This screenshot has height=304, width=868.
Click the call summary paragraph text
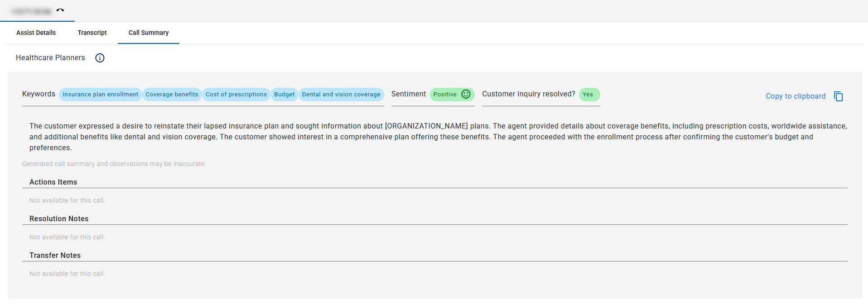(x=438, y=137)
